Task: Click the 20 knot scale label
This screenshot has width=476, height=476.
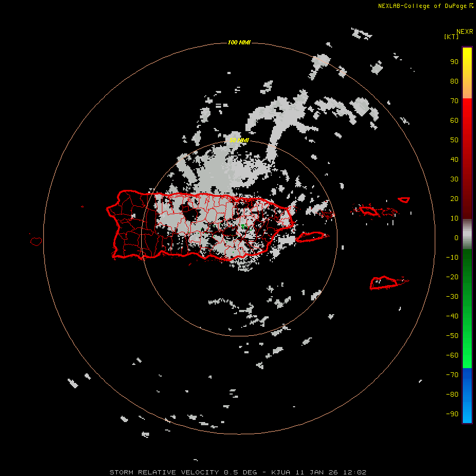Action: coord(454,198)
